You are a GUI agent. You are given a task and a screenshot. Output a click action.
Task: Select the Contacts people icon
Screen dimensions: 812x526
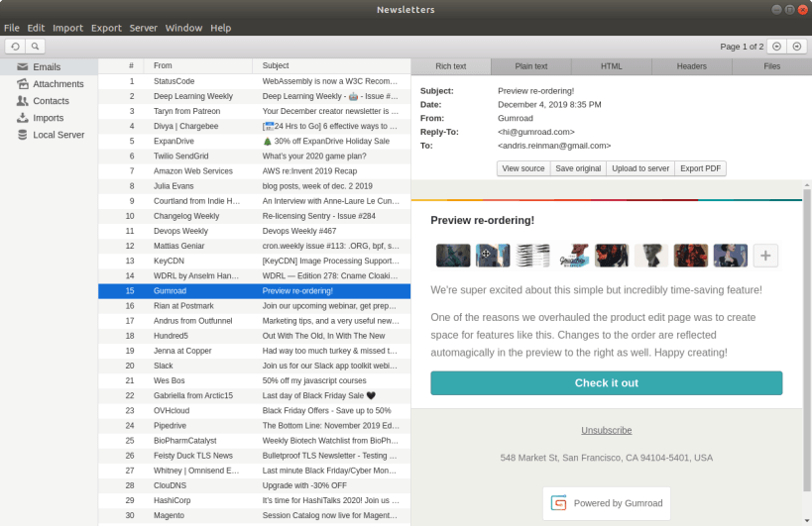click(22, 101)
